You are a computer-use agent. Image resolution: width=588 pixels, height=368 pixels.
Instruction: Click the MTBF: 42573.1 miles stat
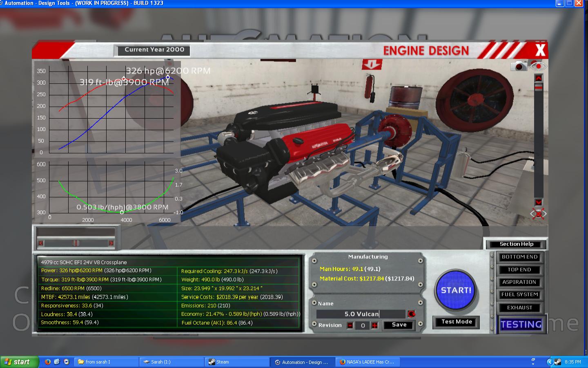[x=85, y=297]
